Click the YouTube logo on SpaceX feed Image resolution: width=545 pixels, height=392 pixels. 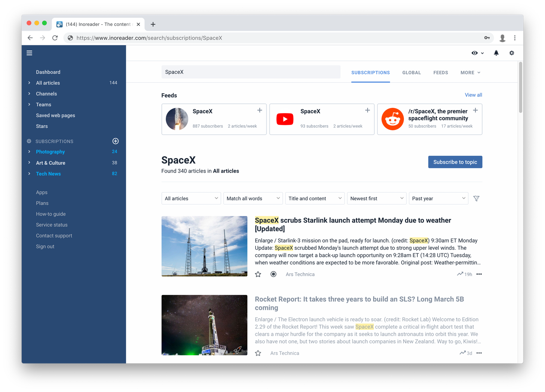pyautogui.click(x=285, y=119)
